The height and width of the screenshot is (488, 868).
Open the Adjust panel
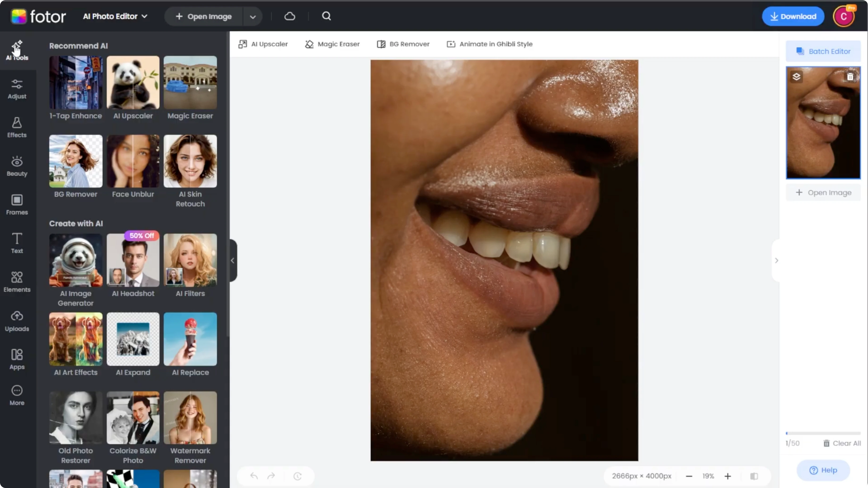click(17, 89)
